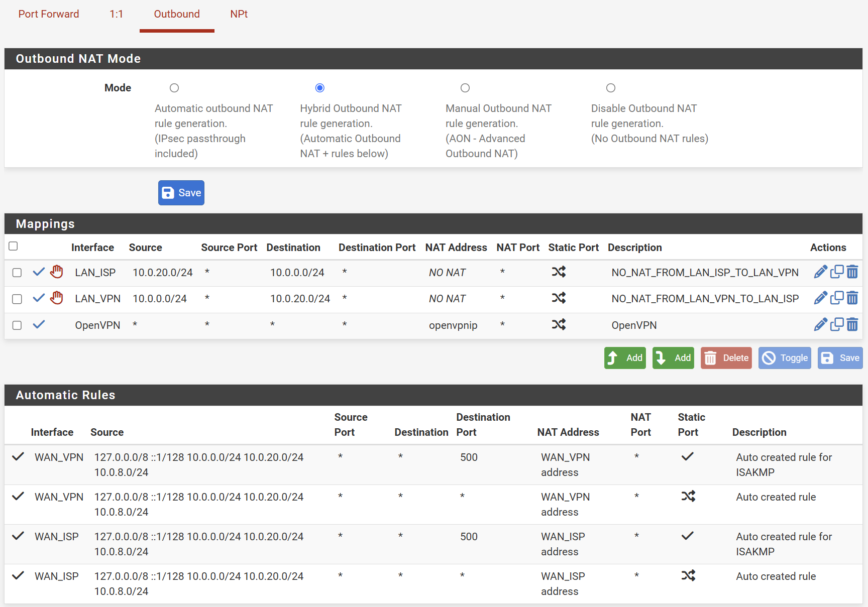This screenshot has width=868, height=607.
Task: Click source 10.0.20.0/24 in LAN_ISP row
Action: 163,273
